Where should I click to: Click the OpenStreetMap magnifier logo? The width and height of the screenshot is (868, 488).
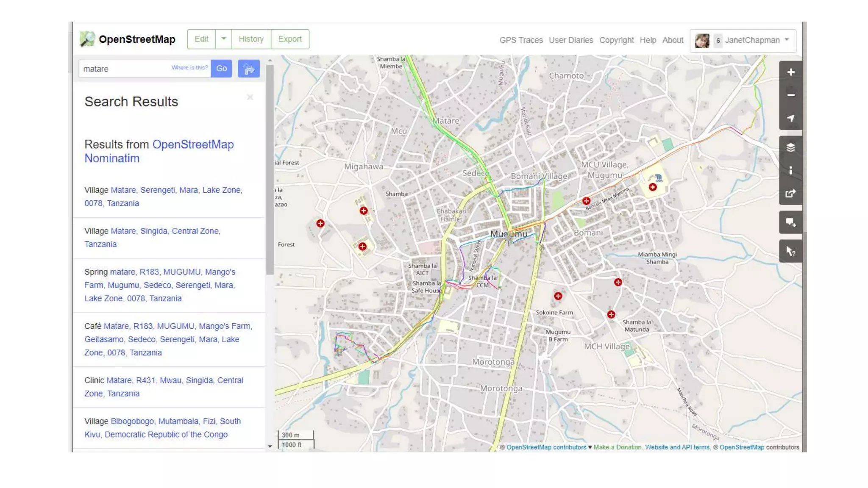[x=87, y=39]
